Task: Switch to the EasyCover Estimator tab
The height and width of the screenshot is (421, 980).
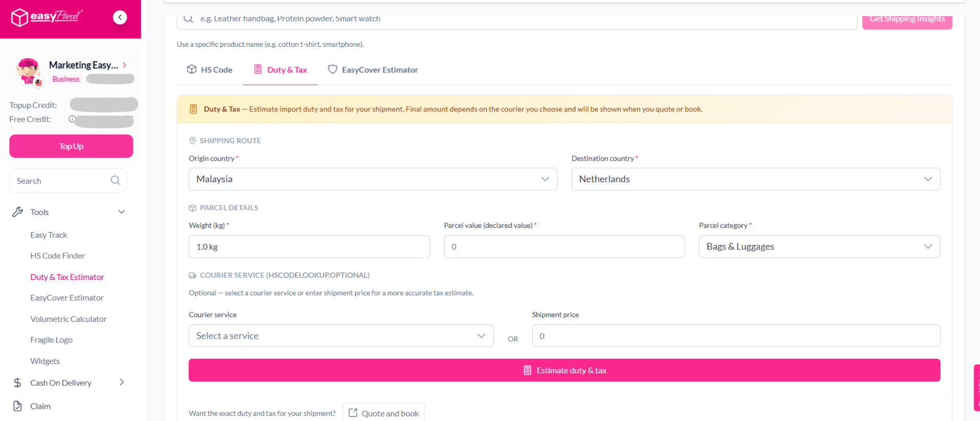Action: click(x=373, y=70)
